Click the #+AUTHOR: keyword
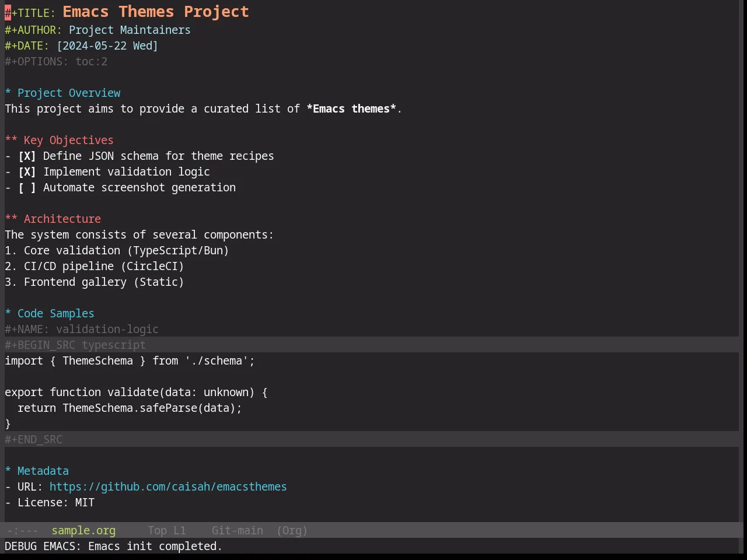This screenshot has height=560, width=747. coord(33,30)
